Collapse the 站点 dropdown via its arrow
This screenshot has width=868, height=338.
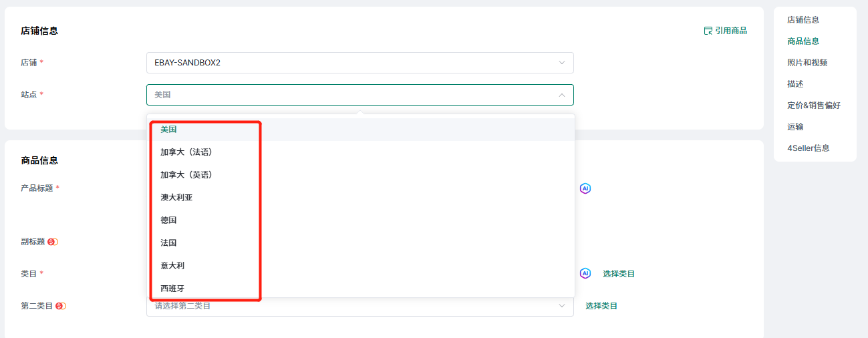point(562,95)
